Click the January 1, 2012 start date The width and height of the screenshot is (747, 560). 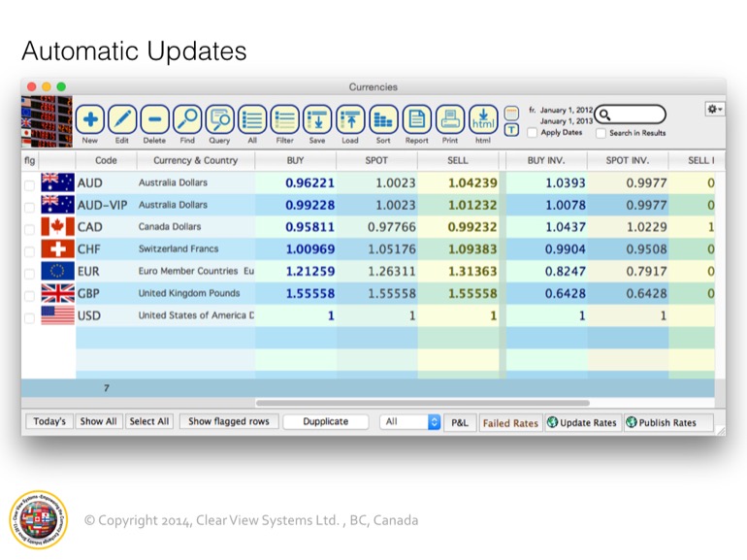(566, 110)
